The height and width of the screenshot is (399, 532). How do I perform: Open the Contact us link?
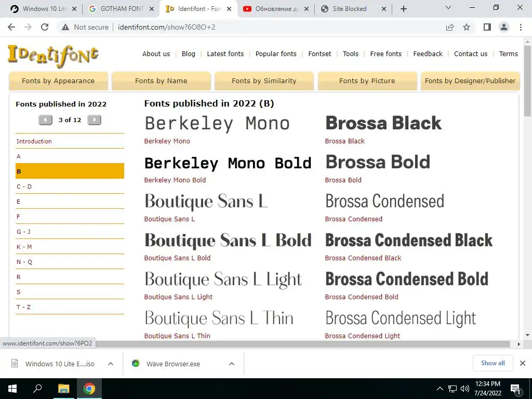[471, 54]
